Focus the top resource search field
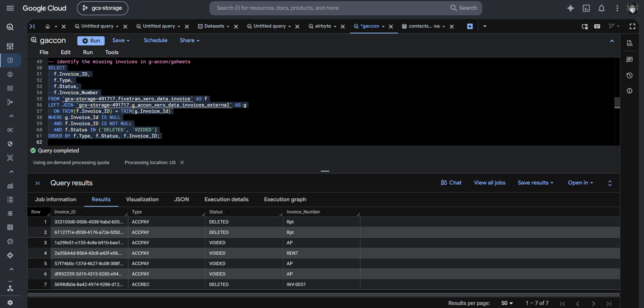This screenshot has height=308, width=644. pyautogui.click(x=331, y=8)
